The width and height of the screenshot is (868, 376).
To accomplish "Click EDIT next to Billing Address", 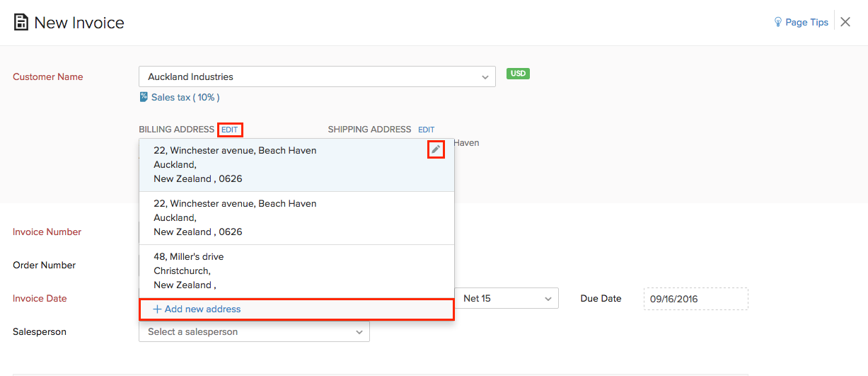I will (x=230, y=130).
